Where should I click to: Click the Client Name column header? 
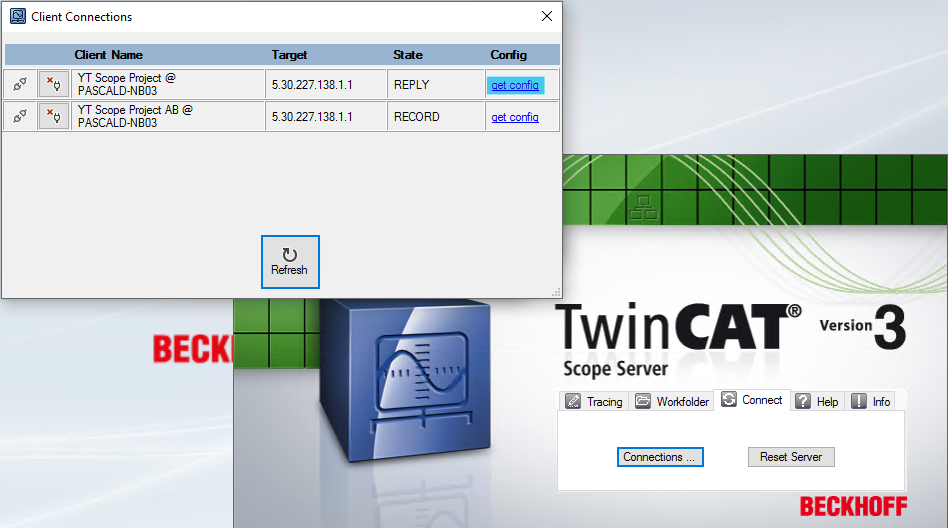108,55
